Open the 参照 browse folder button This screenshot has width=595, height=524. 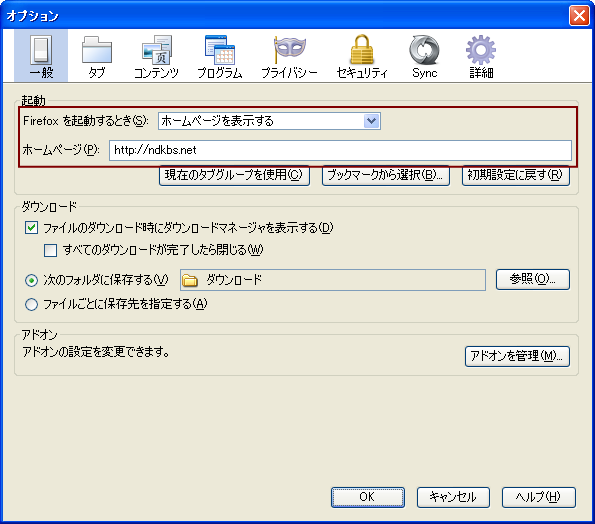[533, 280]
